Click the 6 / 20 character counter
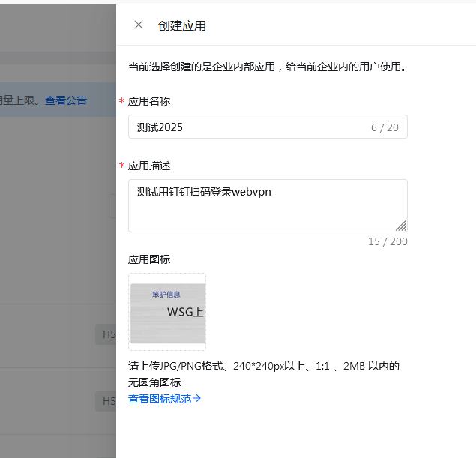476x458 pixels. pos(385,127)
